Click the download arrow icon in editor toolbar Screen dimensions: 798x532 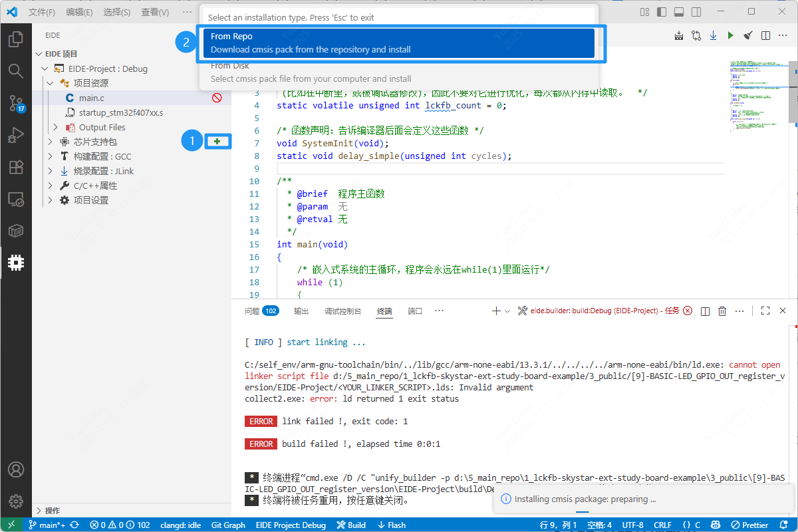(713, 35)
